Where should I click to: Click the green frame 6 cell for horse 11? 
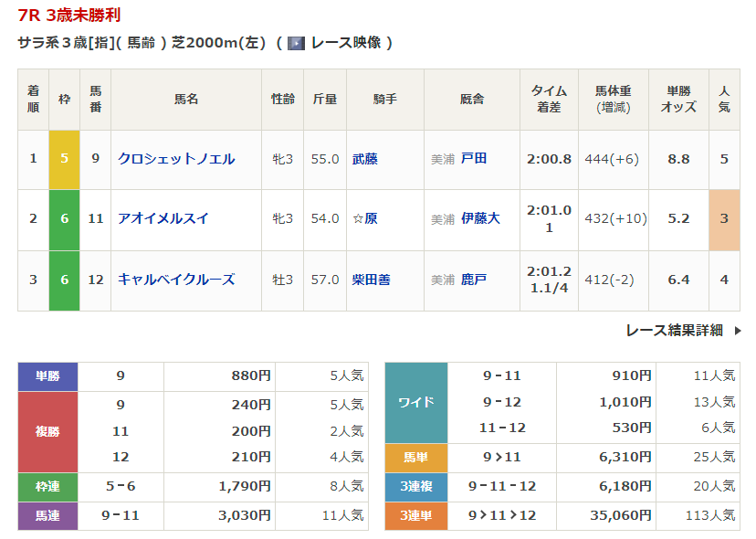click(65, 219)
